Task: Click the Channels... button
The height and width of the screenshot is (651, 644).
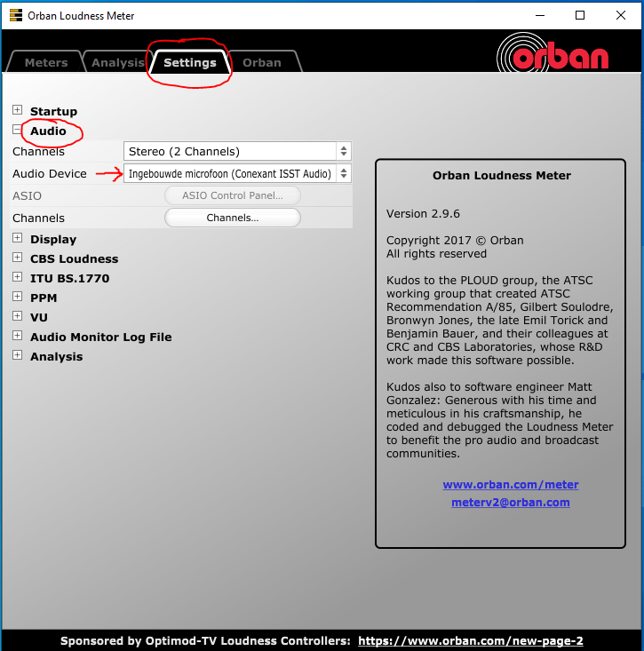Action: (233, 218)
